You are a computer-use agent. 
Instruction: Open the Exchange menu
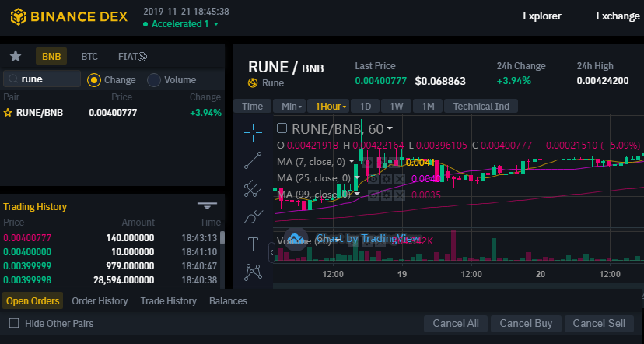pyautogui.click(x=618, y=16)
